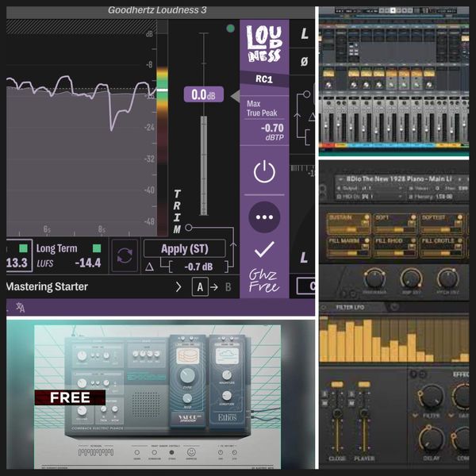Expand the FILTER effect dropdown arrow
This screenshot has height=476, width=476.
tap(413, 416)
